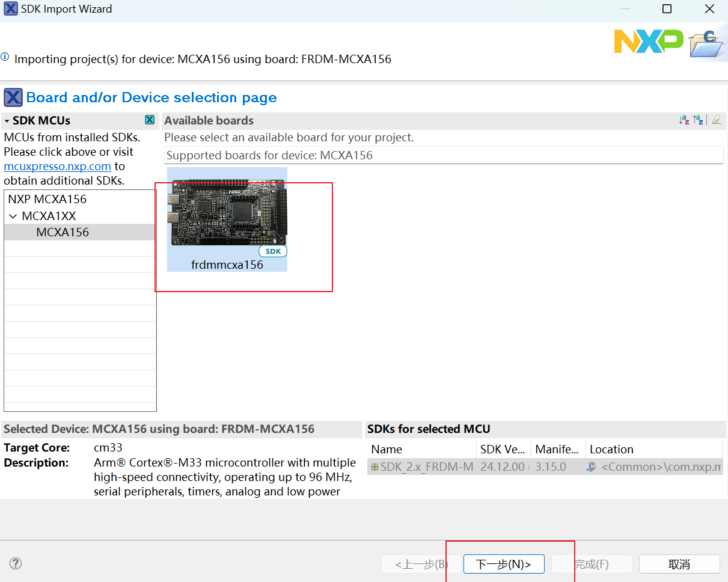Screen dimensions: 728x582
Task: Select NXP MCXA156 in the MCU tree
Action: pos(47,199)
